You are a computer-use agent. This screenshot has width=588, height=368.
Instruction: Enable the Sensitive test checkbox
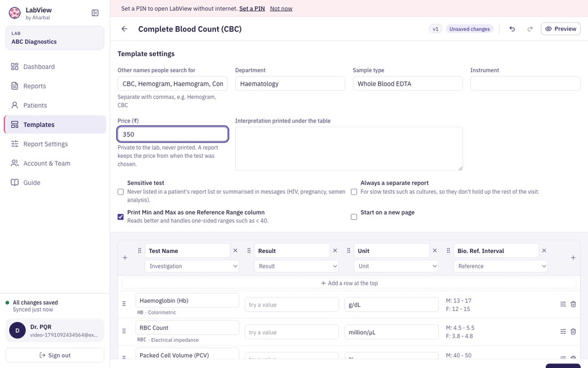pos(120,191)
